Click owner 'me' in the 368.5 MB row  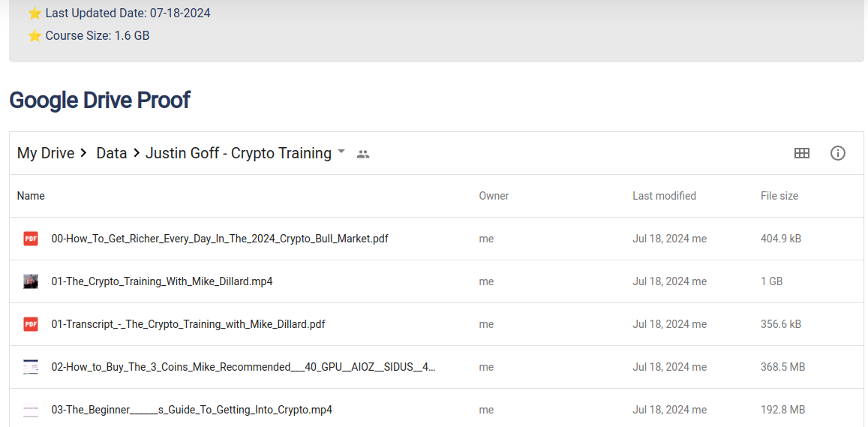[486, 367]
